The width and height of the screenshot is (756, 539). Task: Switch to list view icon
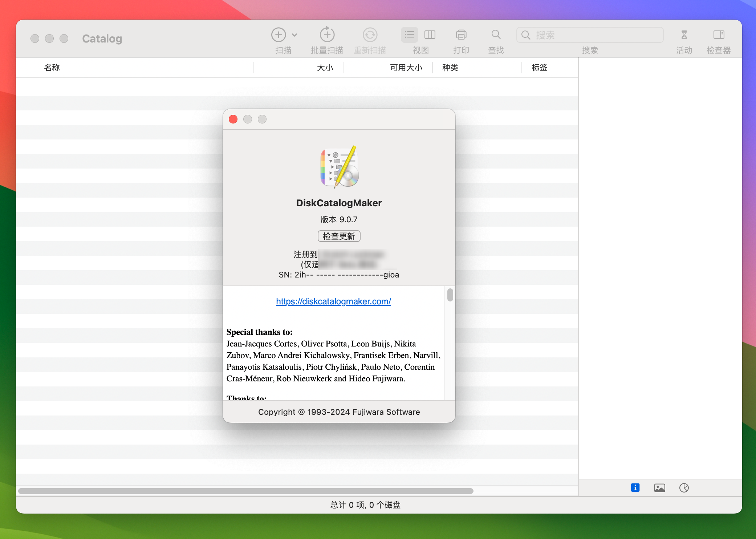point(410,35)
